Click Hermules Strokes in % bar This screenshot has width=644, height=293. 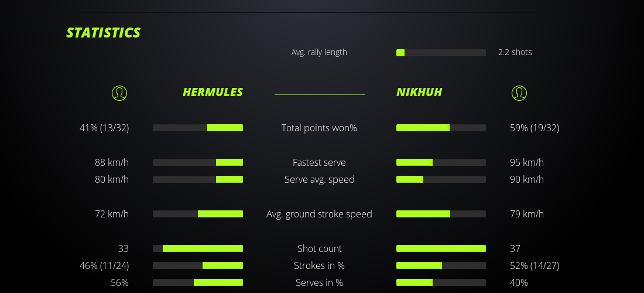tap(198, 265)
